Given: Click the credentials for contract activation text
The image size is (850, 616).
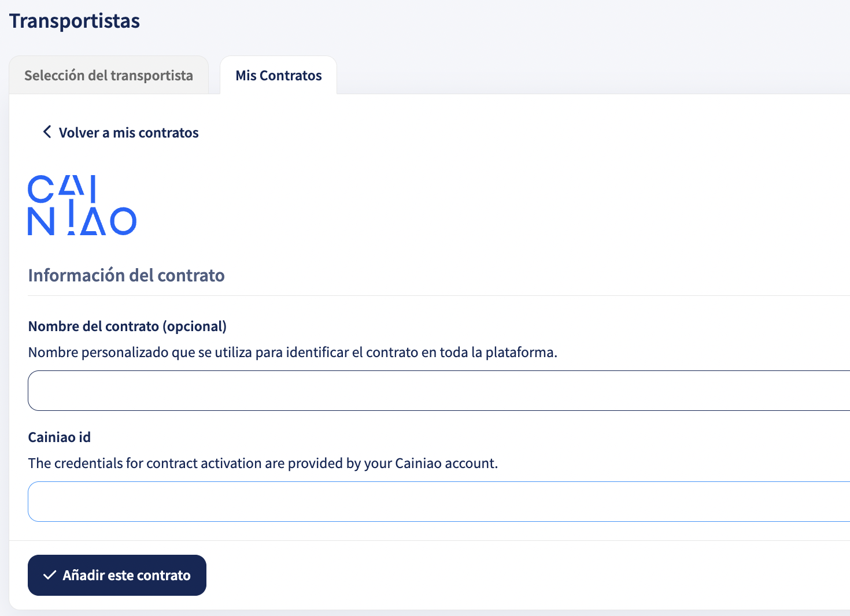Looking at the screenshot, I should (263, 463).
